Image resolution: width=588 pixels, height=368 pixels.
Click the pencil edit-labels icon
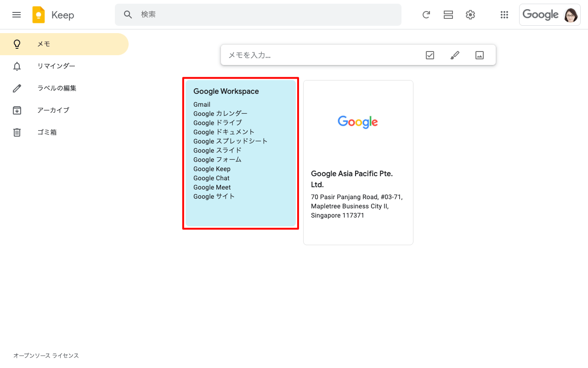(x=17, y=88)
